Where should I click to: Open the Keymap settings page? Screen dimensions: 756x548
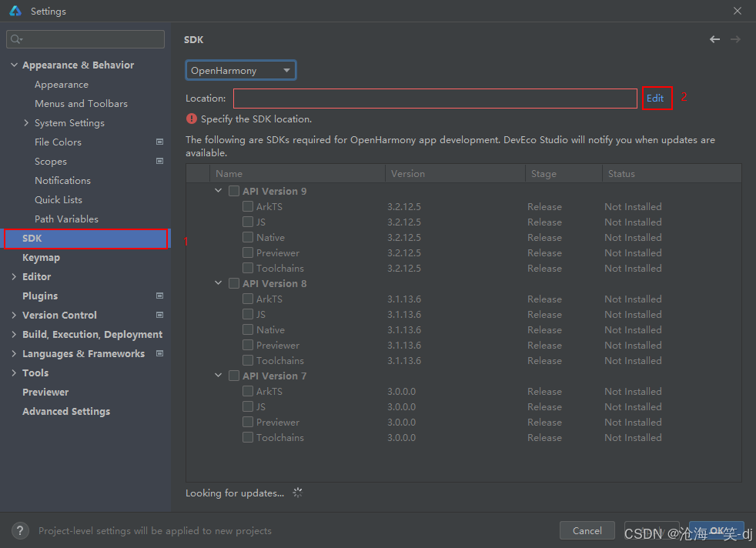(41, 257)
